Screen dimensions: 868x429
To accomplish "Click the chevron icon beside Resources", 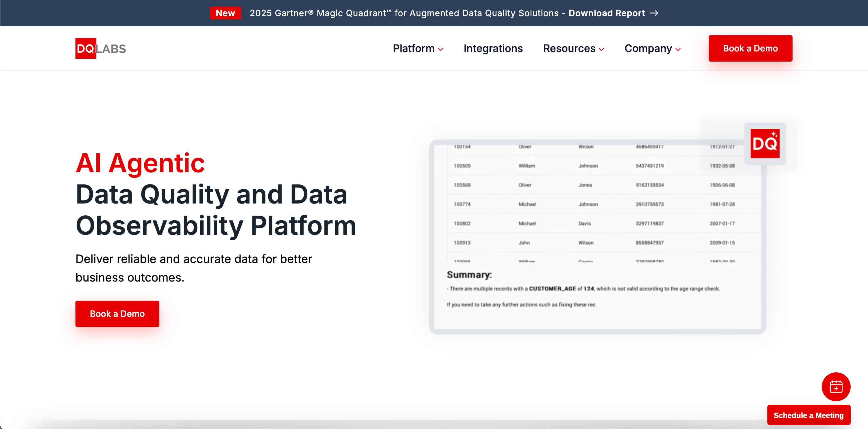I will [601, 49].
